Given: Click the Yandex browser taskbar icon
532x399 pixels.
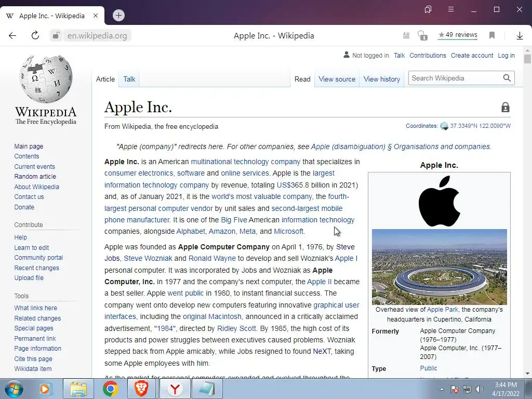Looking at the screenshot, I should click(x=175, y=389).
